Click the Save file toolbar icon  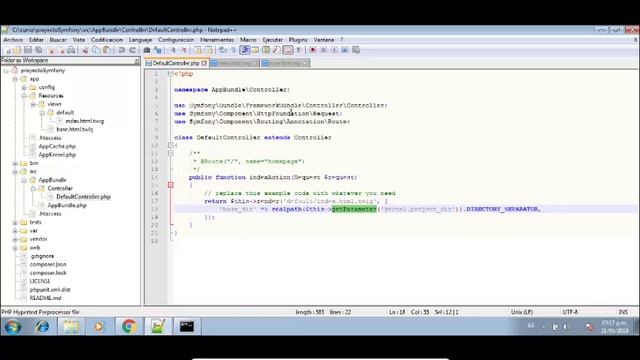(28, 50)
